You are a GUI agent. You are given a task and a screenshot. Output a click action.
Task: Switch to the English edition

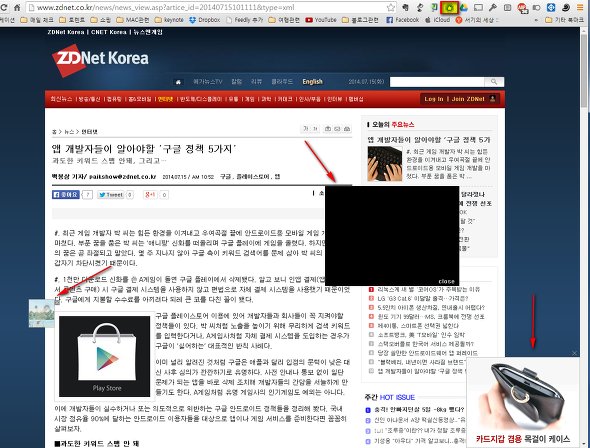point(312,82)
